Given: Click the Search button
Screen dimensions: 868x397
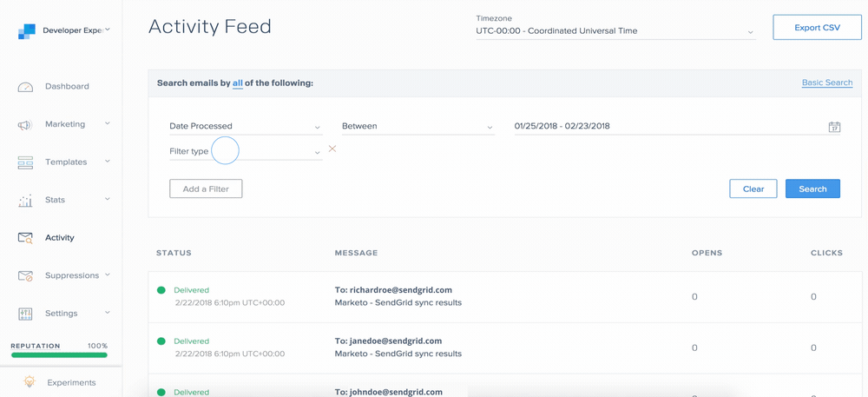Looking at the screenshot, I should (x=812, y=189).
